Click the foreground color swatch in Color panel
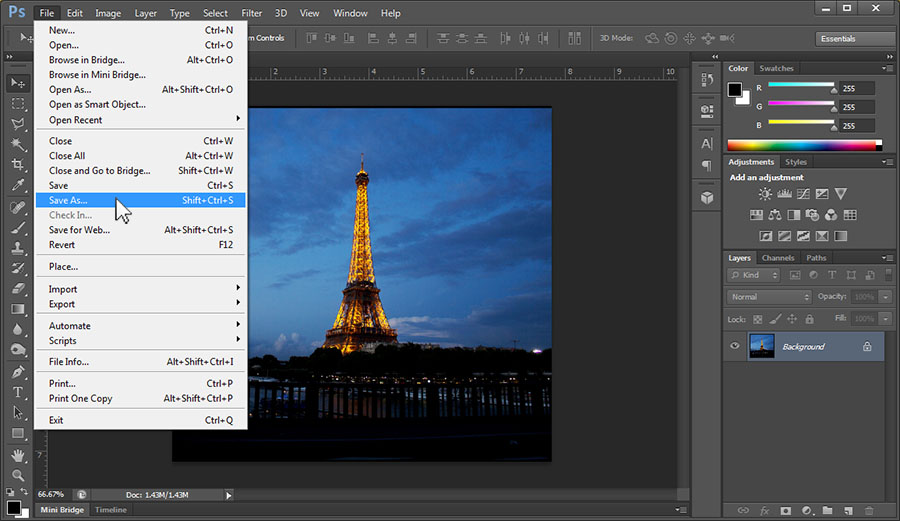The width and height of the screenshot is (900, 521). [x=735, y=90]
